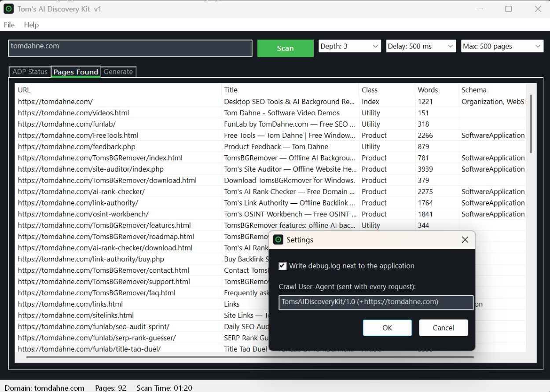550x392 pixels.
Task: Click title Tom's OSINT Workbench cell
Action: [x=290, y=214]
